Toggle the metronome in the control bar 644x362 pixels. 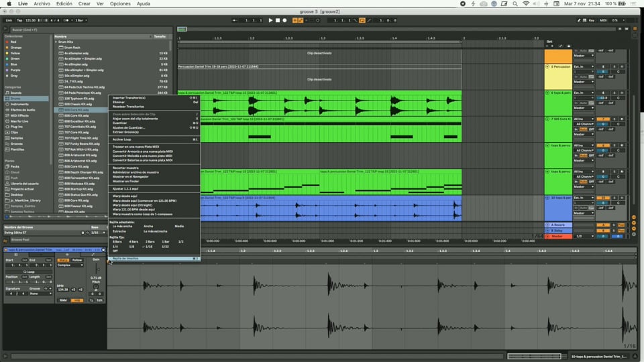[66, 20]
